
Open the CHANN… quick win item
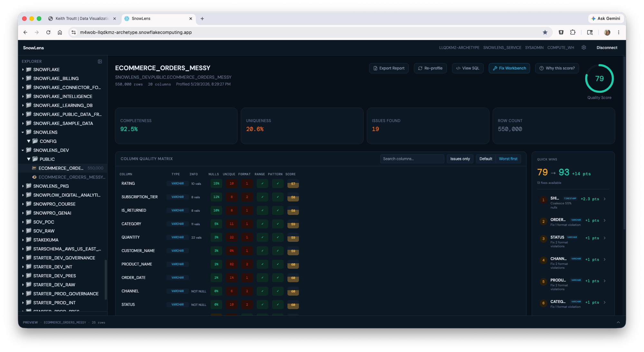click(573, 263)
